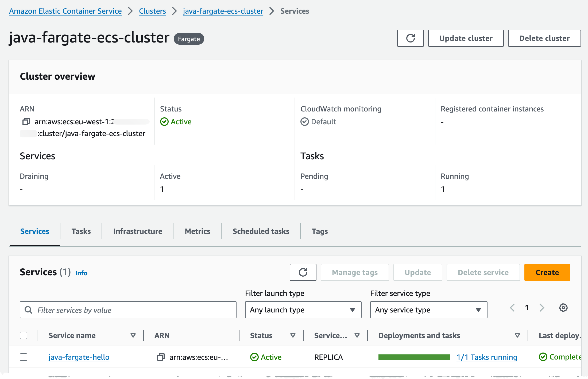Copy java-fargate-hello service ARN icon

161,357
